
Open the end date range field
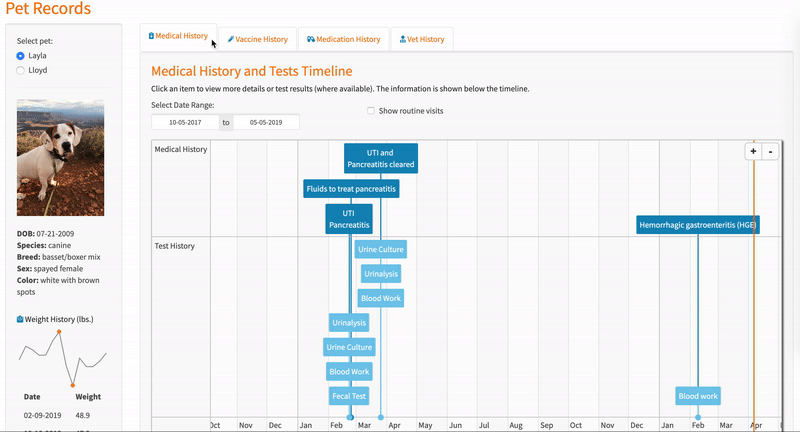[x=266, y=122]
